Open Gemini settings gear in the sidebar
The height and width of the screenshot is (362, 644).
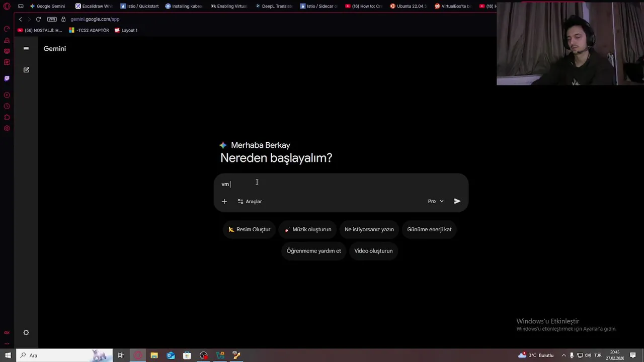click(x=26, y=333)
